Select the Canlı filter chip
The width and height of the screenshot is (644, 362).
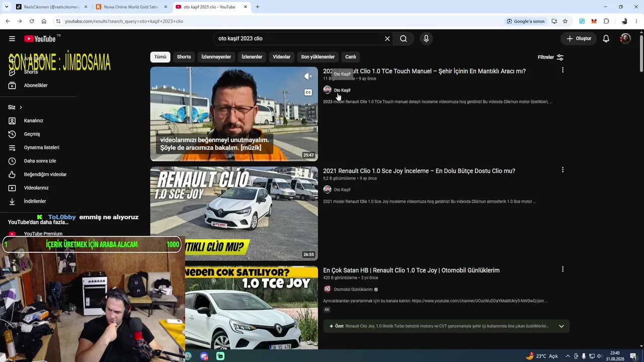pos(351,57)
